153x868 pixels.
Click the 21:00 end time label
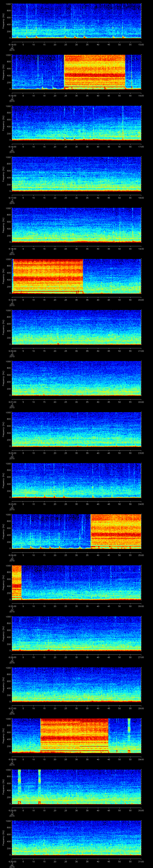141,351
